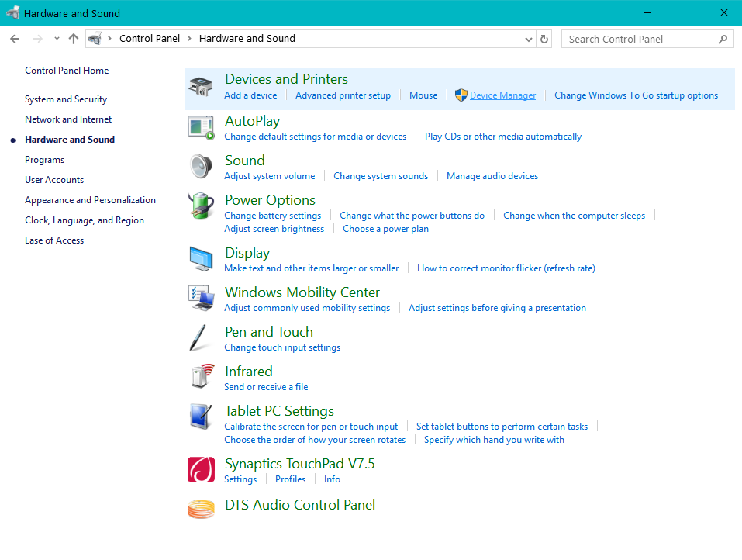
Task: Open the Display monitor icon
Action: (200, 259)
